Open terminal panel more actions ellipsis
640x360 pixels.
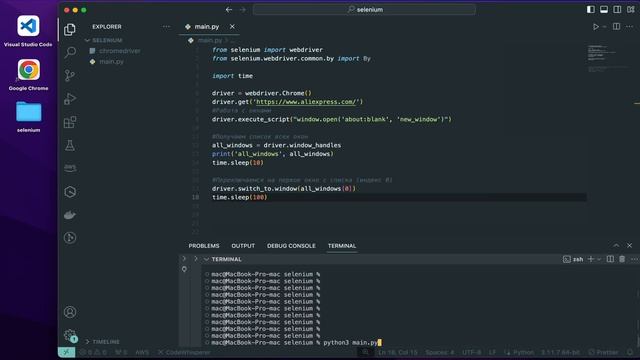[634, 259]
